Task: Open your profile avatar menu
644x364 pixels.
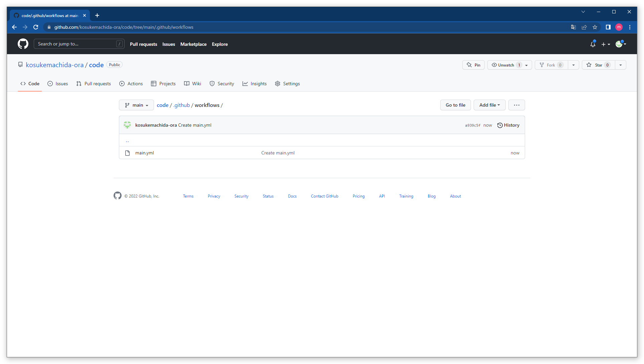Action: point(620,44)
